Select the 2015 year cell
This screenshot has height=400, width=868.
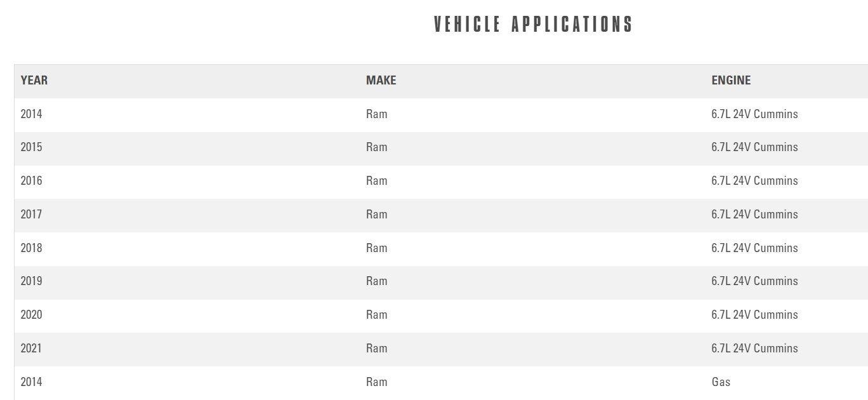[31, 147]
